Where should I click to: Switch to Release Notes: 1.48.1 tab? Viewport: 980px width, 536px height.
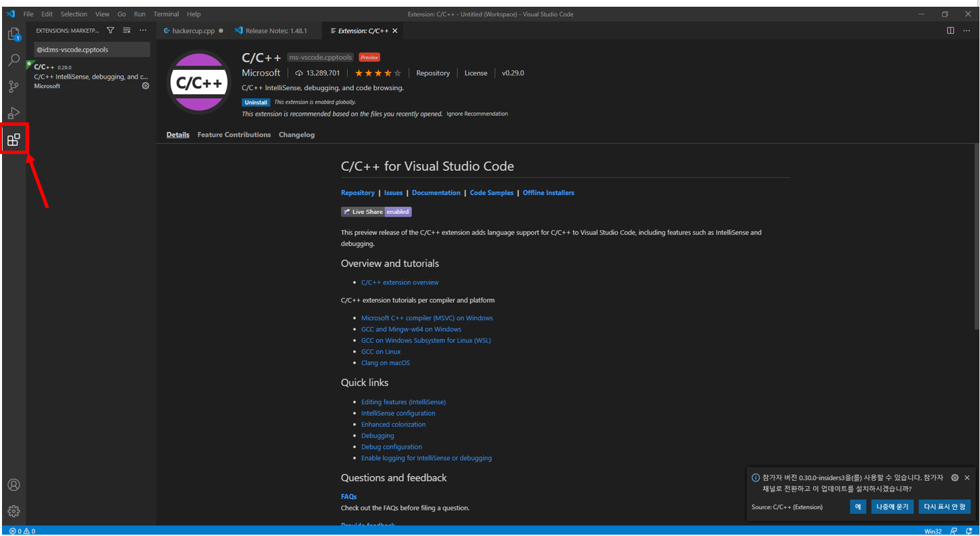click(276, 31)
